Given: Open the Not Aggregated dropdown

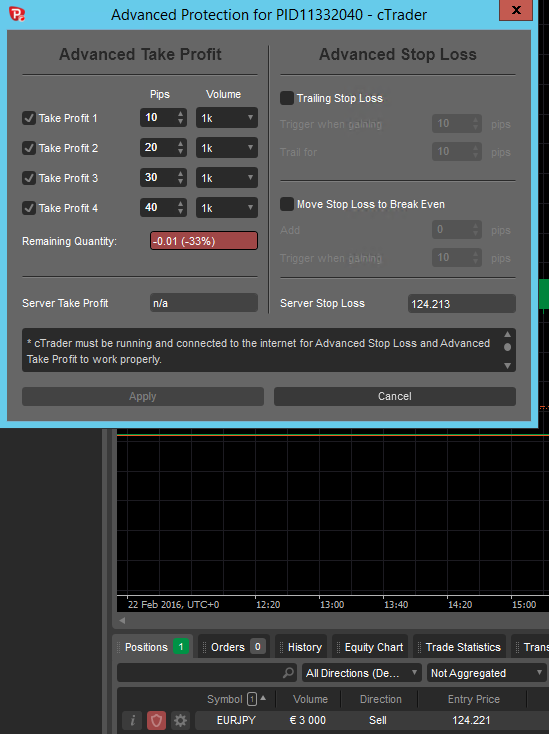Looking at the screenshot, I should [x=486, y=673].
